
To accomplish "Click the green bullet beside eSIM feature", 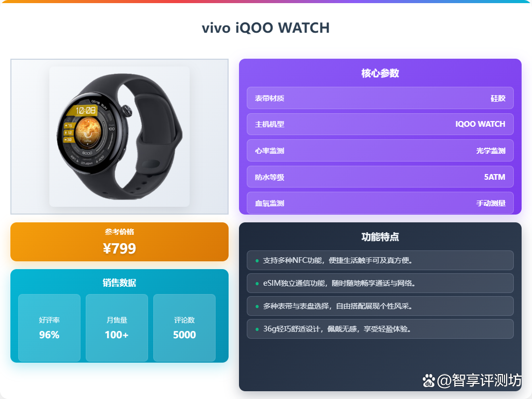I will [x=257, y=283].
